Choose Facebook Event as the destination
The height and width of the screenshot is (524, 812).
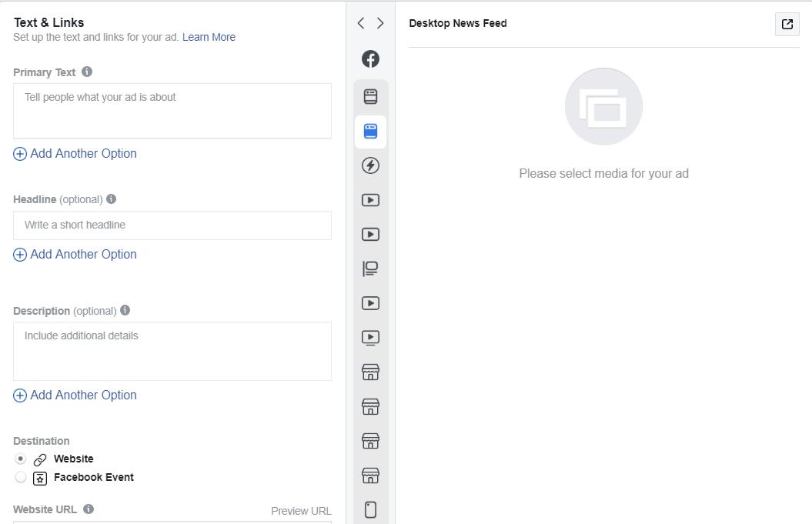(x=21, y=477)
